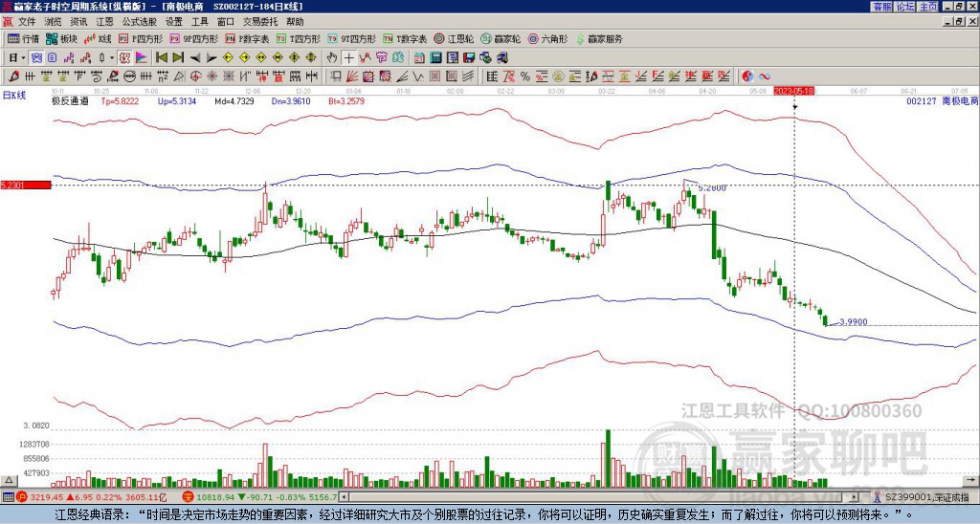980x524 pixels.
Task: Open the 浏览 menu
Action: [x=53, y=22]
